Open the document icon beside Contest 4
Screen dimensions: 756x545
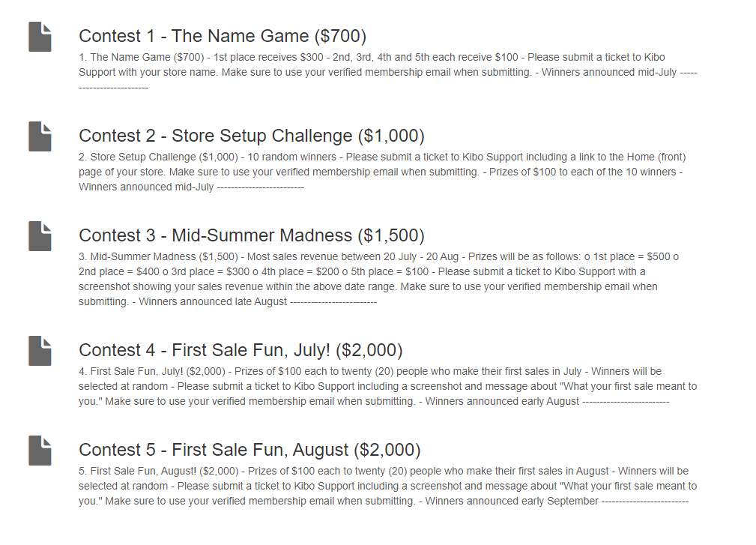(40, 351)
